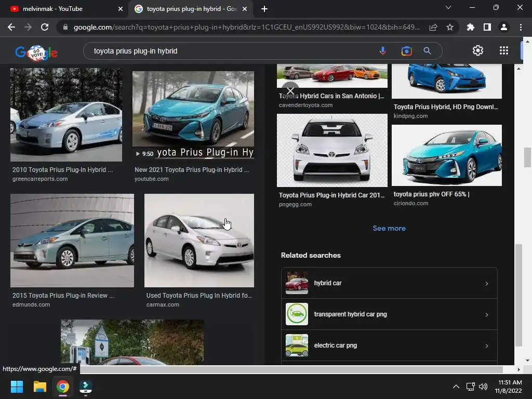Click the youtube.com source link

tap(151, 179)
